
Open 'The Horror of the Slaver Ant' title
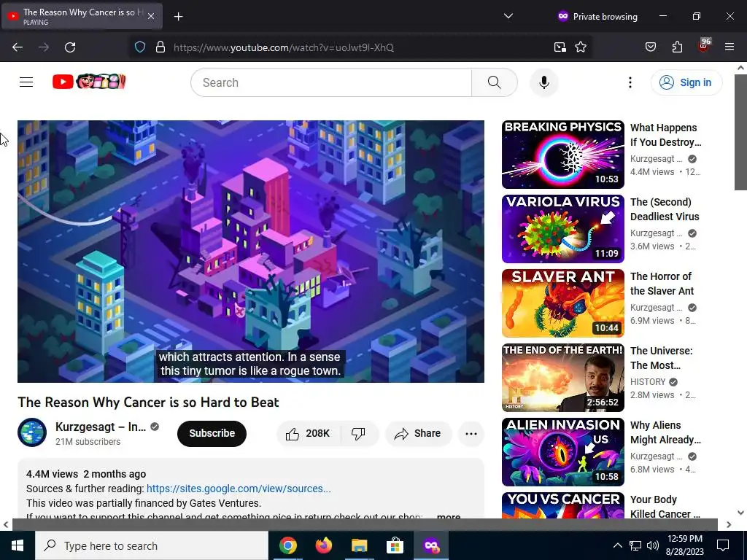tap(662, 284)
